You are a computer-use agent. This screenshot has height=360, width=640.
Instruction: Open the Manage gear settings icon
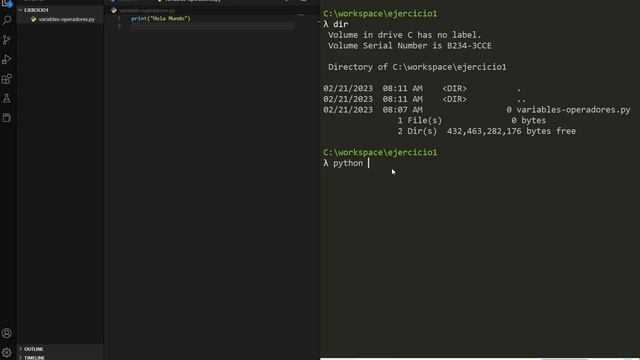point(7,352)
